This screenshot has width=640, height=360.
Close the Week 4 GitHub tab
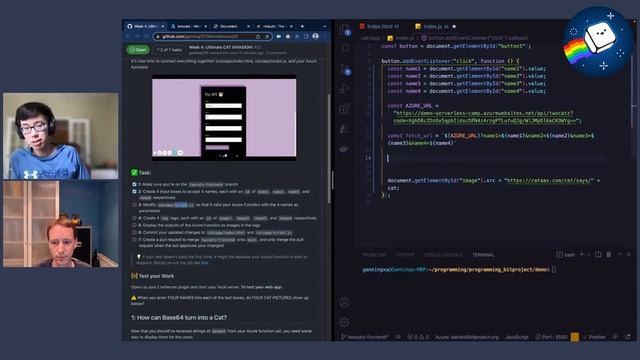pyautogui.click(x=163, y=26)
